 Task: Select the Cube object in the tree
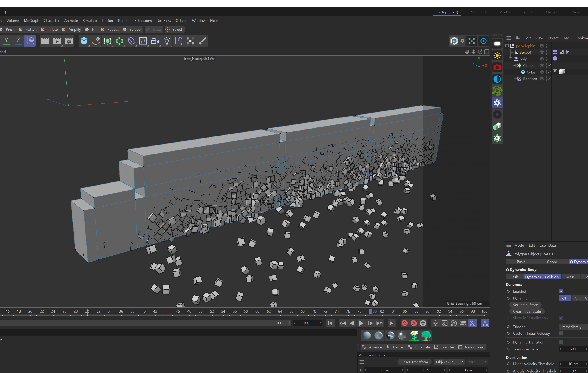531,72
